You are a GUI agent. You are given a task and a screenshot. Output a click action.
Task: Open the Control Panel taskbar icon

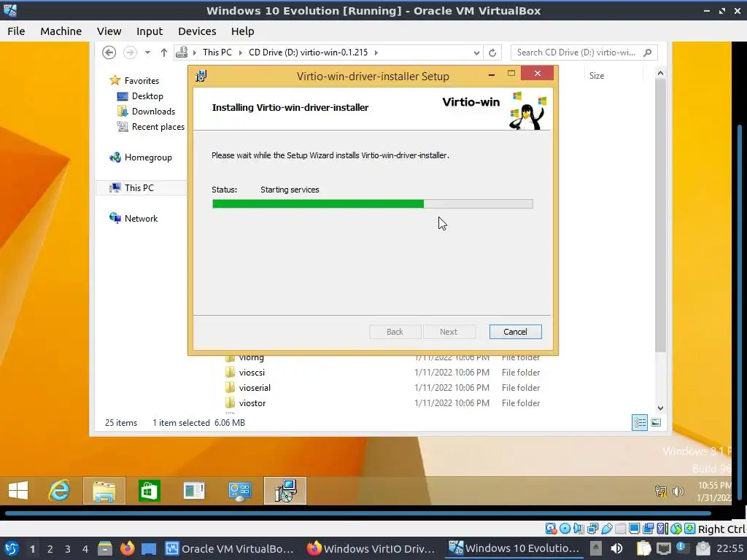(239, 491)
